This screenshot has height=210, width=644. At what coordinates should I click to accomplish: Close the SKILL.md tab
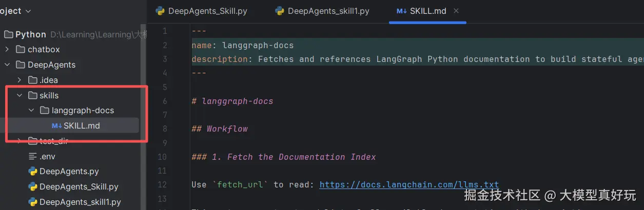pyautogui.click(x=456, y=11)
